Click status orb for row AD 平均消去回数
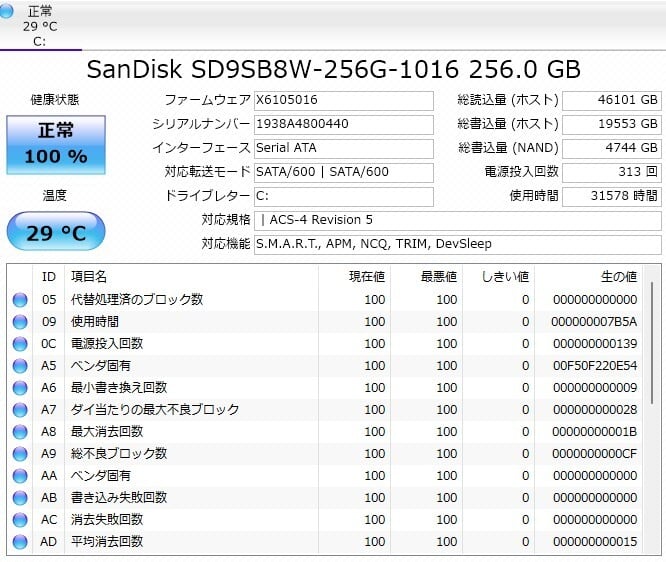The height and width of the screenshot is (562, 666). 20,542
